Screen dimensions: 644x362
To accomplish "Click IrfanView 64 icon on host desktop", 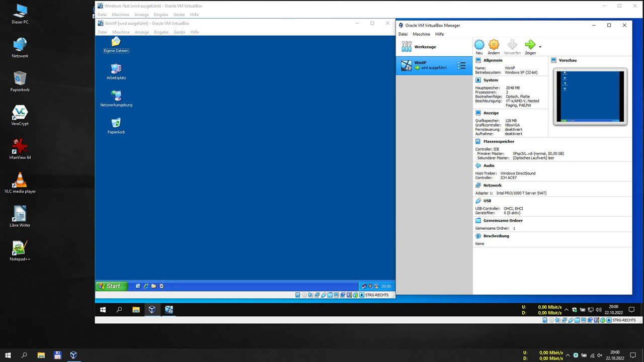I will 20,149.
